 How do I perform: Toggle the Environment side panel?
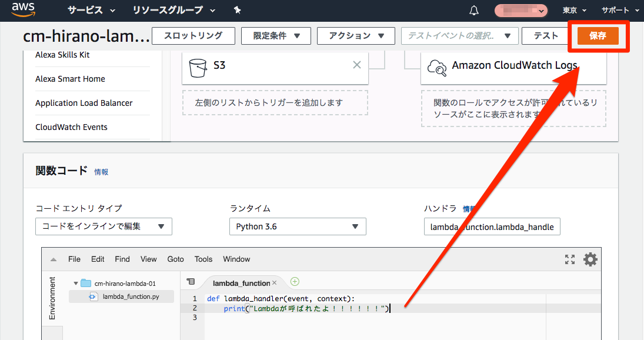(x=52, y=298)
